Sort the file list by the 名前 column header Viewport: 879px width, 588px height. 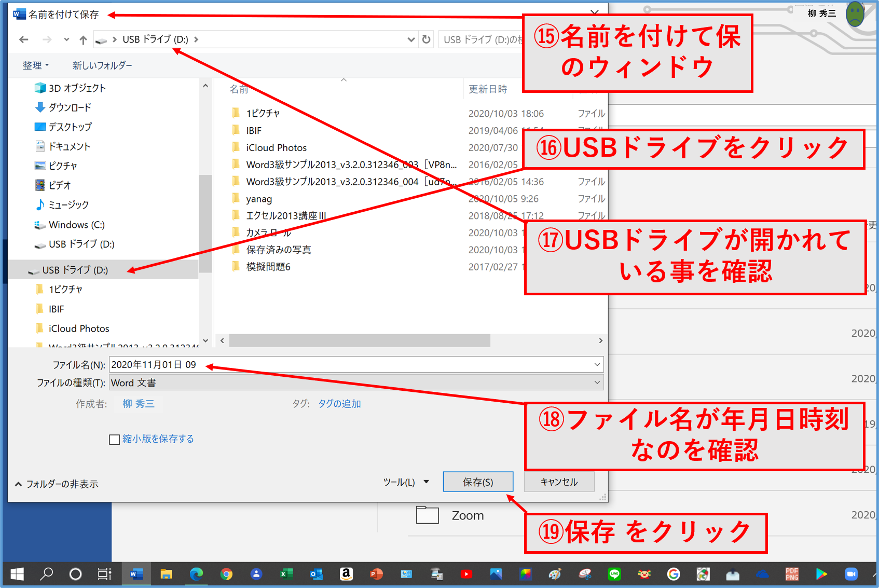pos(239,89)
